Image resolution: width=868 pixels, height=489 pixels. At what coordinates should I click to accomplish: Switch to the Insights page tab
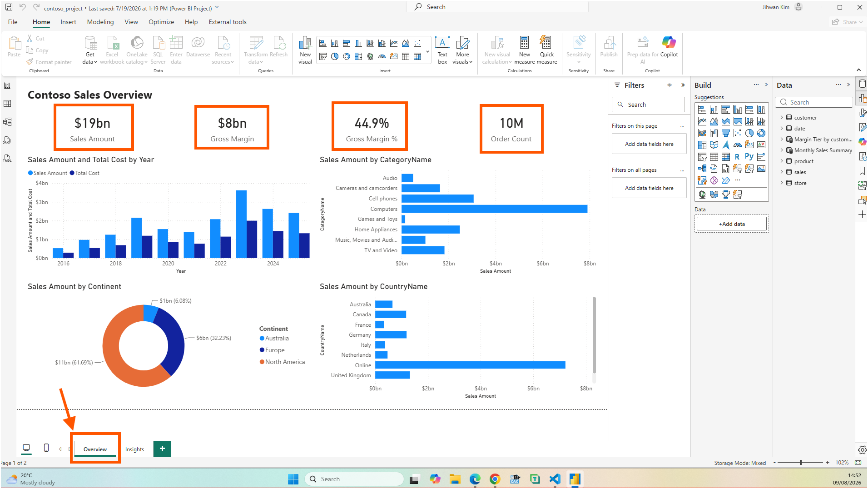pos(134,449)
